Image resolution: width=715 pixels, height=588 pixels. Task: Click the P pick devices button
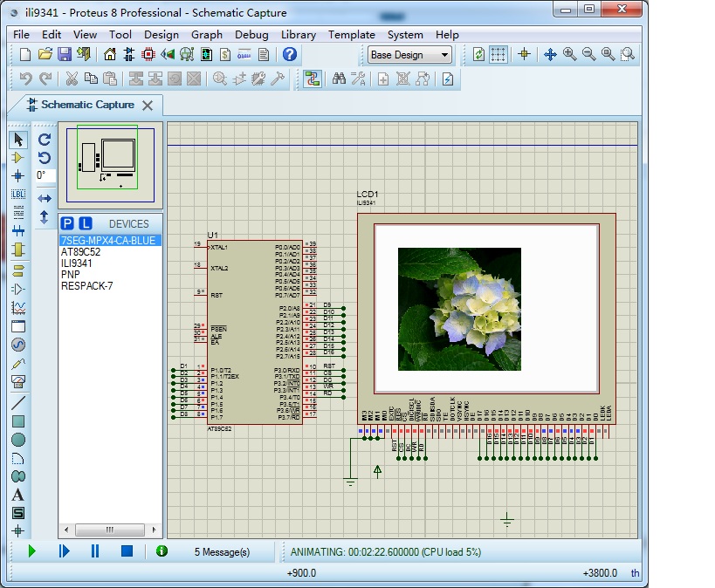[68, 223]
